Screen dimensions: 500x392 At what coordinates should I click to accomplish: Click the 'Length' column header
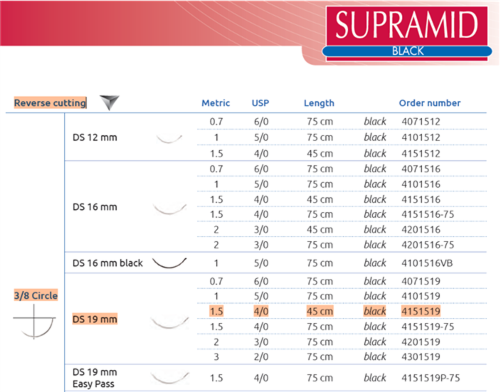pyautogui.click(x=319, y=103)
